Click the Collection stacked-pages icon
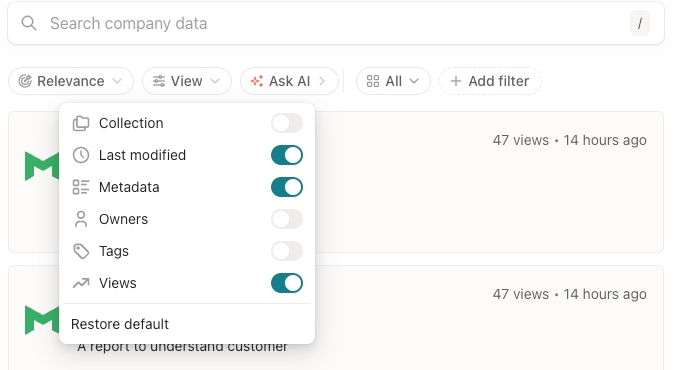This screenshot has width=680, height=370. click(x=81, y=123)
